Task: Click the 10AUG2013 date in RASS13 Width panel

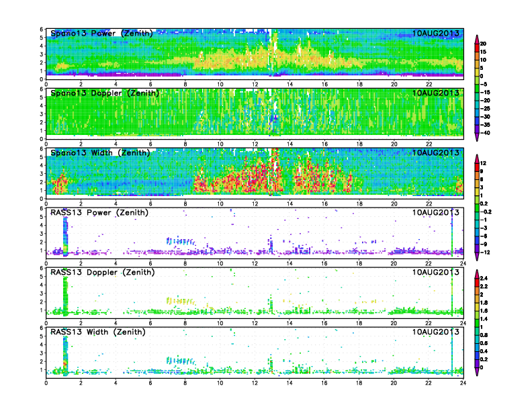Action: pyautogui.click(x=436, y=332)
